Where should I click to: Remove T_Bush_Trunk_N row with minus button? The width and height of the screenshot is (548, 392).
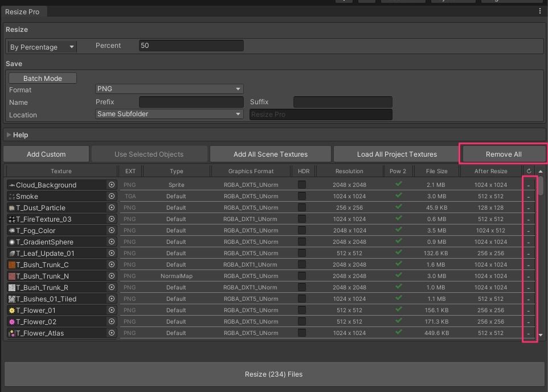point(529,276)
